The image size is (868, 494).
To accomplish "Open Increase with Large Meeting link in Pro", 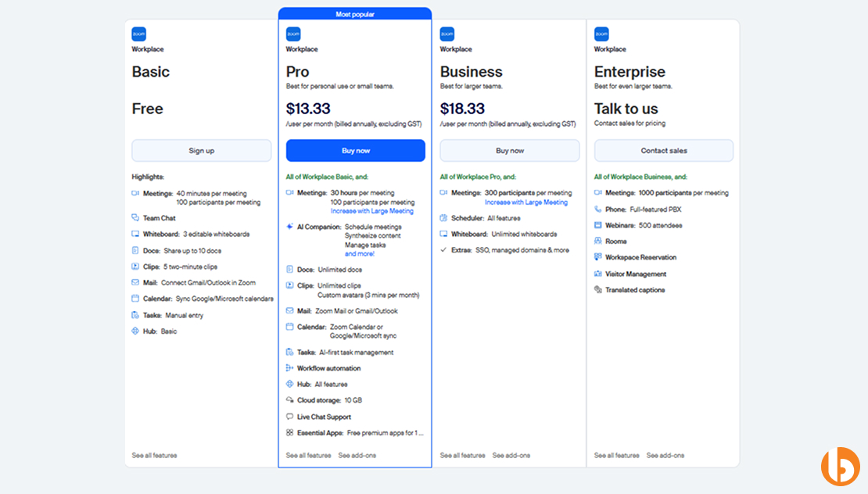I will (x=372, y=211).
